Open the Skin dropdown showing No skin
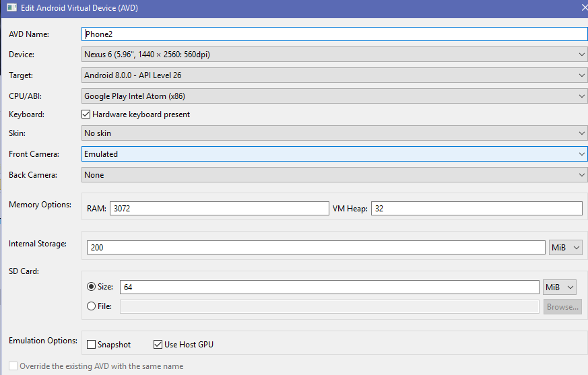 point(334,133)
